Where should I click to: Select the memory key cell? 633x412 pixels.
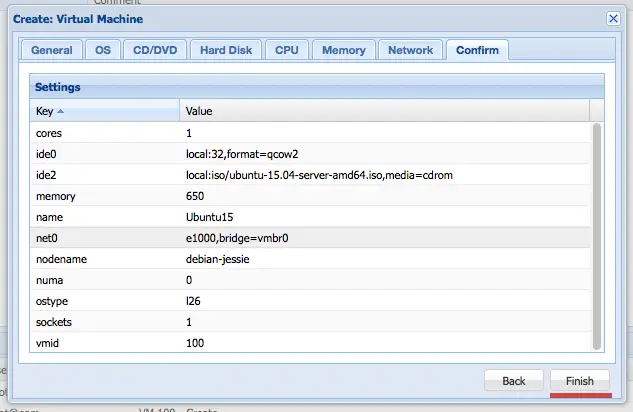(105, 196)
